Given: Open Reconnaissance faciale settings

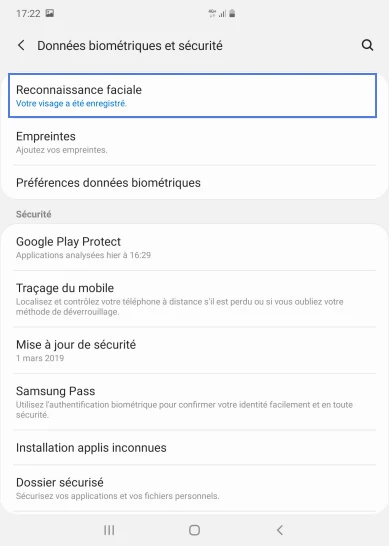Looking at the screenshot, I should pos(193,95).
